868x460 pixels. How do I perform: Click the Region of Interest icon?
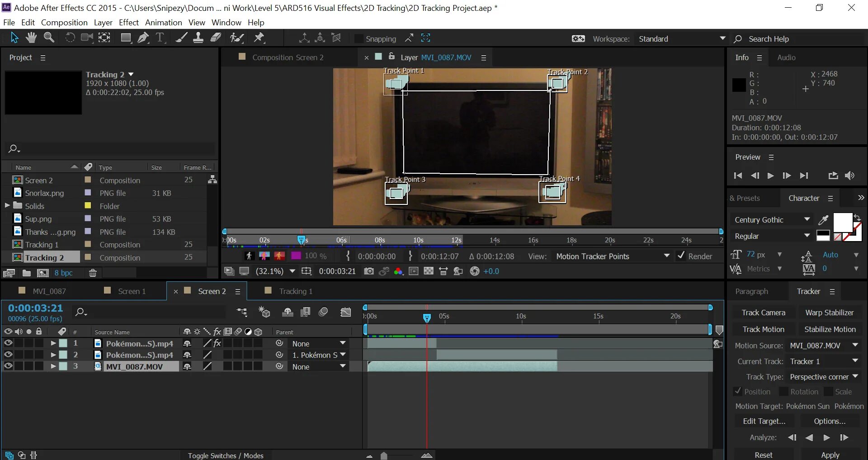click(413, 271)
